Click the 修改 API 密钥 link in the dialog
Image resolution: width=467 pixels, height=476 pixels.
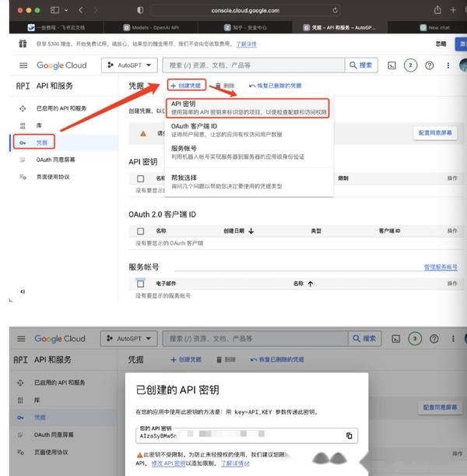pos(168,464)
